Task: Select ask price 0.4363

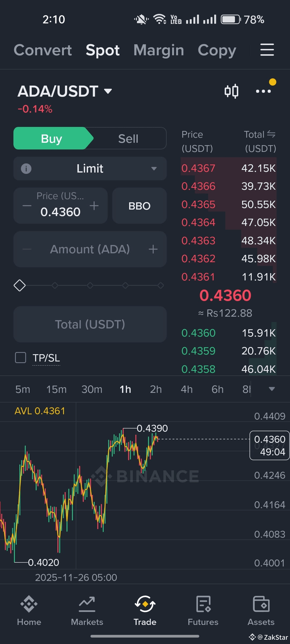Action: click(198, 241)
